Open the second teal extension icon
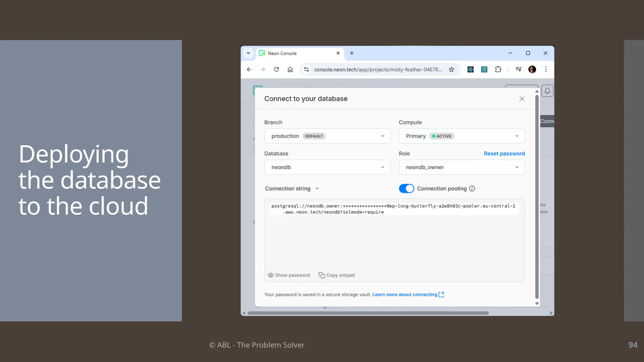The height and width of the screenshot is (362, 644). tap(484, 69)
